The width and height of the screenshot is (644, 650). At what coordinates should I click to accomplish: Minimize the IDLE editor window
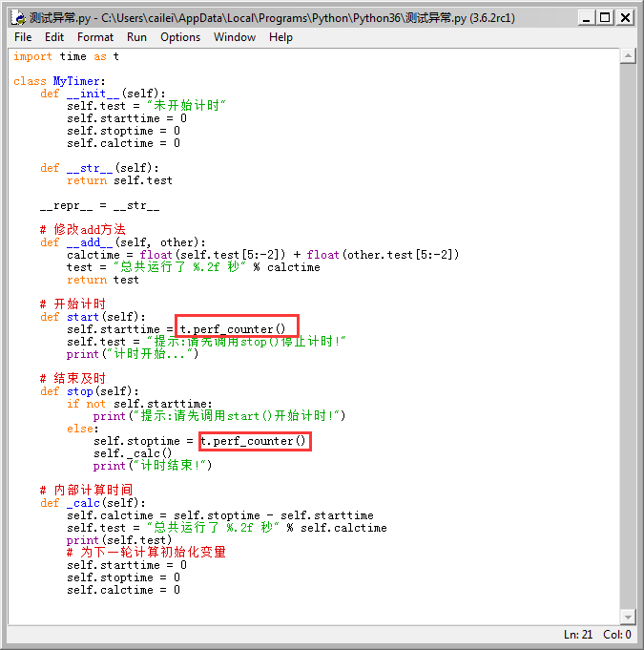click(x=583, y=17)
